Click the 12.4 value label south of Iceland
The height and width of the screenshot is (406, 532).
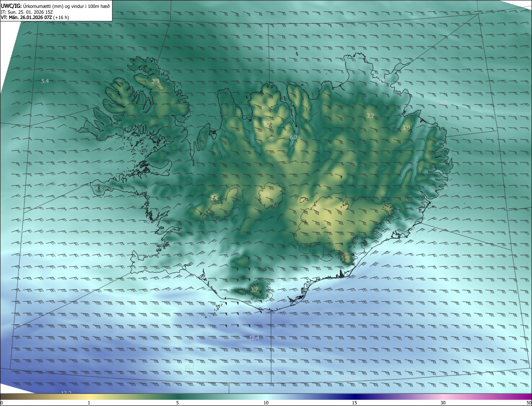254,338
